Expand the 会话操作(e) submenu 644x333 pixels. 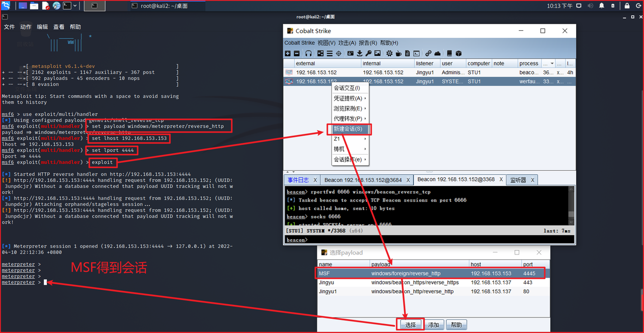(x=350, y=160)
